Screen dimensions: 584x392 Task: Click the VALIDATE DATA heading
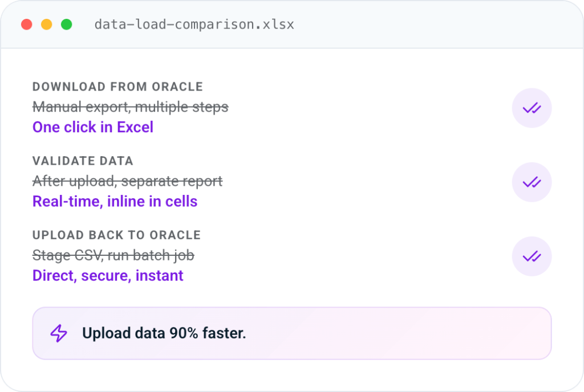[x=83, y=161]
